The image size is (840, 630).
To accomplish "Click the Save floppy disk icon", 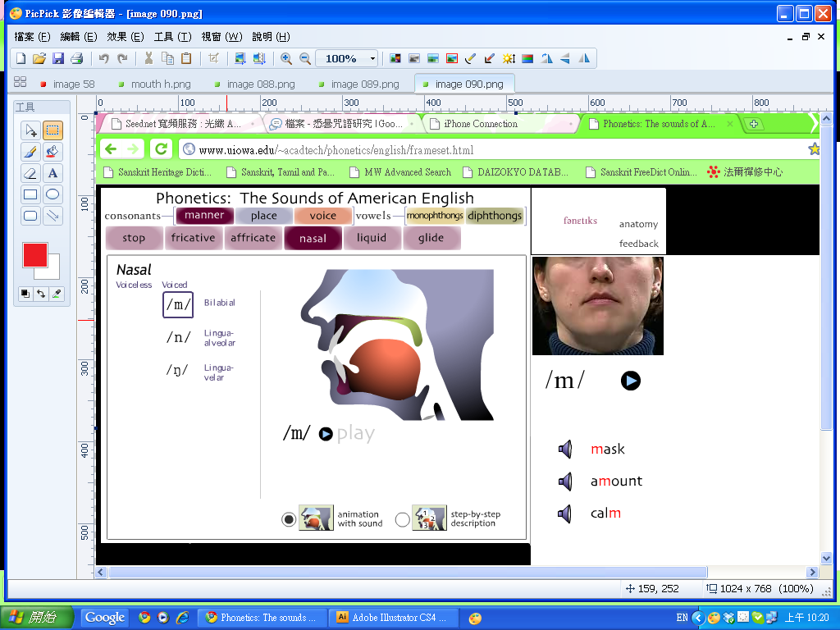I will point(58,58).
